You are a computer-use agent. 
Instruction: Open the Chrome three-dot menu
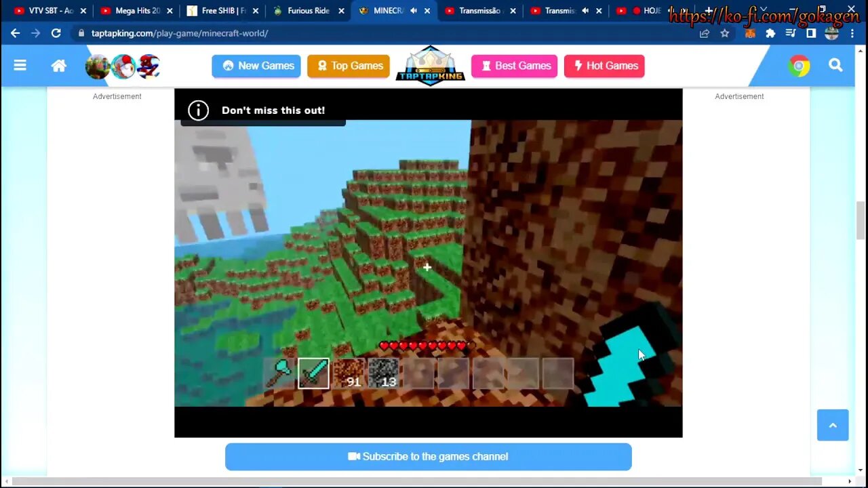click(852, 33)
